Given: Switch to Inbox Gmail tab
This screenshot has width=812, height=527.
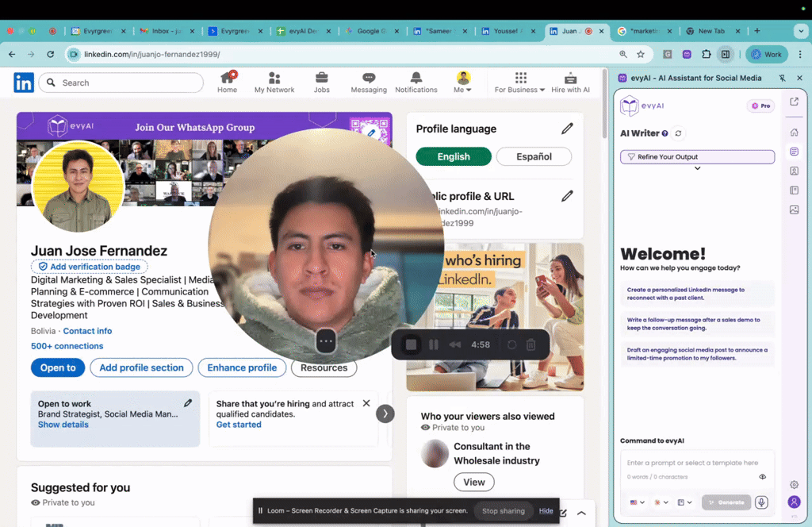Looking at the screenshot, I should tap(165, 31).
